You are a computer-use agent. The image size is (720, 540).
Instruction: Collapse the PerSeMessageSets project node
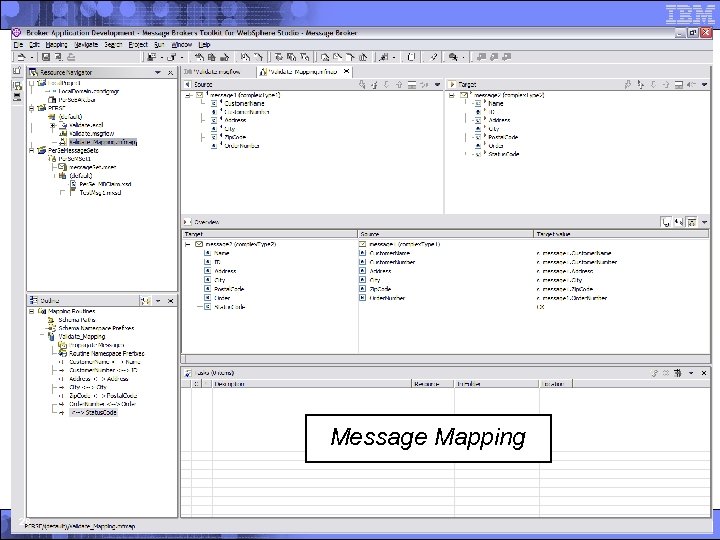pyautogui.click(x=32, y=151)
